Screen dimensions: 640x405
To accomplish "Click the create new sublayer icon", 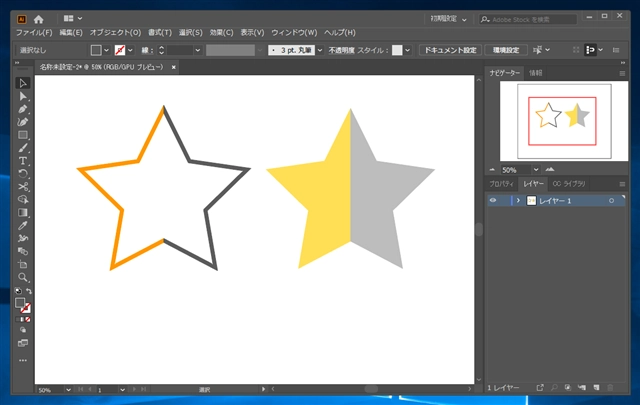I will tap(582, 387).
